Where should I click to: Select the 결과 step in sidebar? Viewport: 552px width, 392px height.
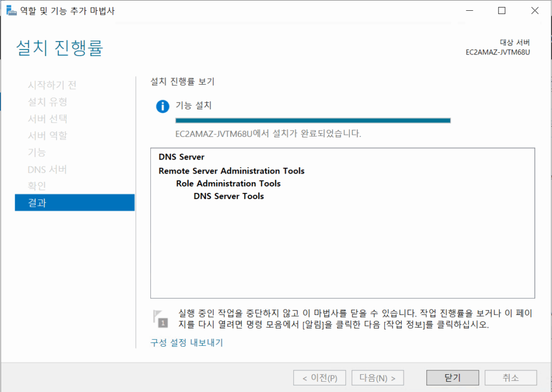click(x=74, y=203)
